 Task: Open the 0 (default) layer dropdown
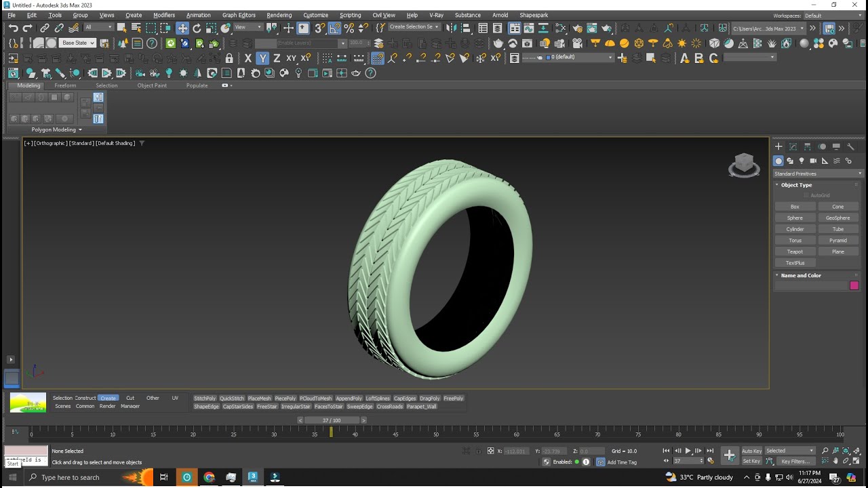click(x=567, y=58)
